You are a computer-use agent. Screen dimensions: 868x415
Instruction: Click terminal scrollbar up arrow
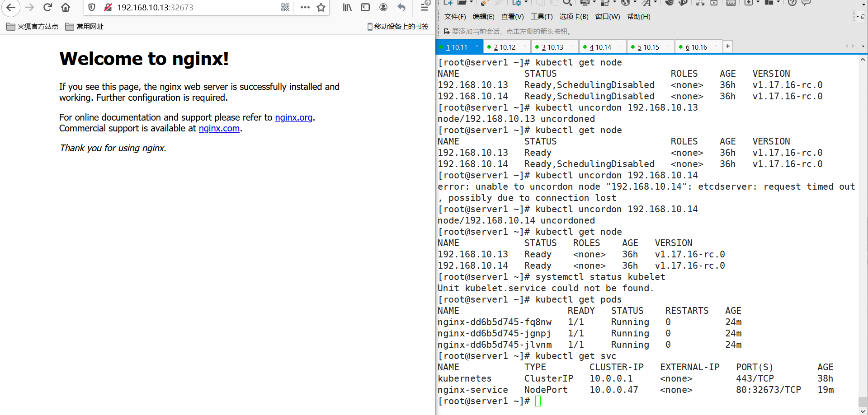[863, 60]
